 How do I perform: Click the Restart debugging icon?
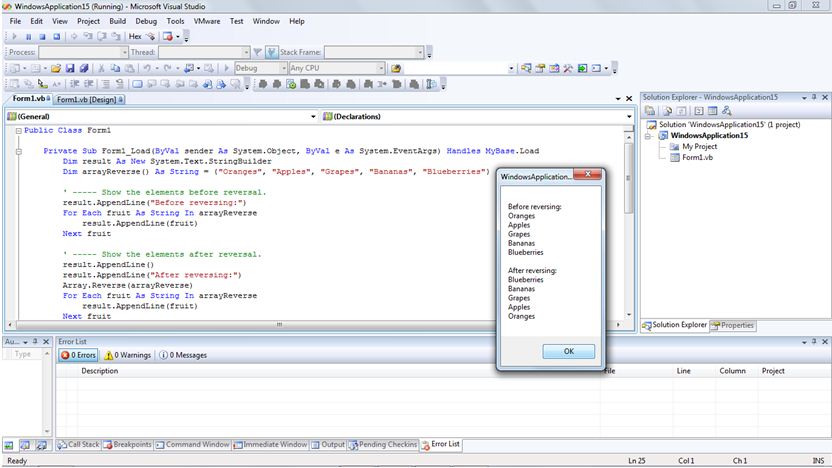(x=56, y=37)
